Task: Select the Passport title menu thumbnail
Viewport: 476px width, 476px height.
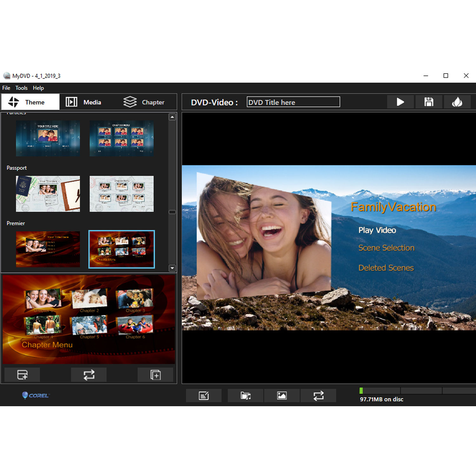Action: (x=48, y=194)
